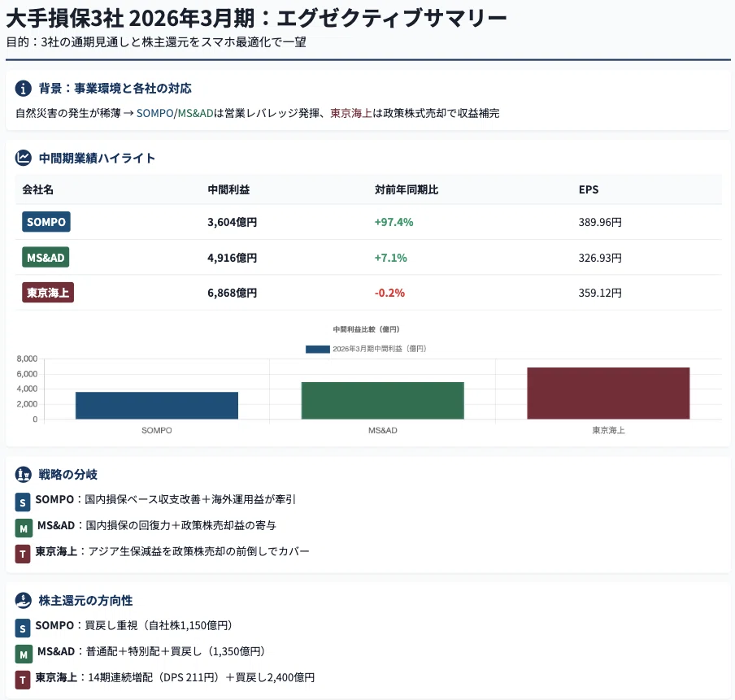This screenshot has height=700, width=735.
Task: Select the 326.93円 EPS cell
Action: coord(600,258)
